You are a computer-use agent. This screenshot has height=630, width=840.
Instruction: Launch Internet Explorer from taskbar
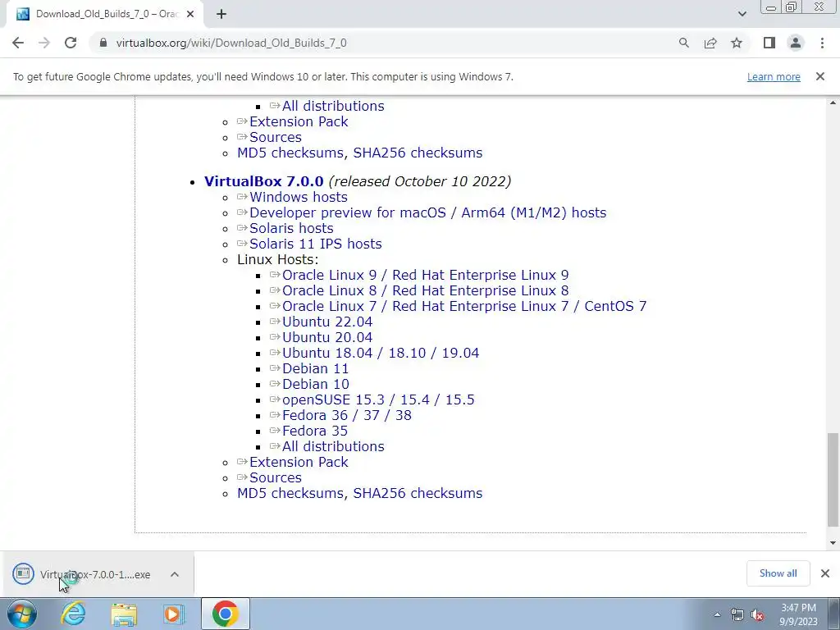[73, 614]
